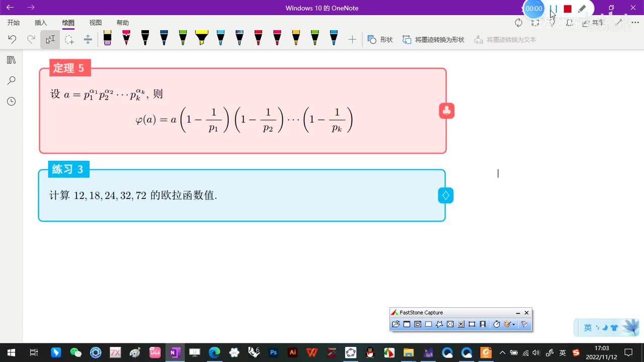Show hidden tray icons chevron
The image size is (644, 362).
(502, 352)
